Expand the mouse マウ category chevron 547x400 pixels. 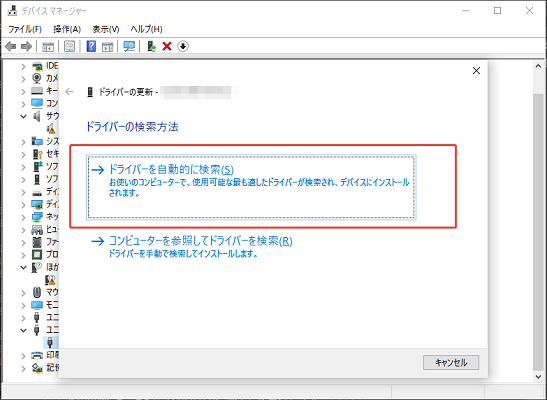(x=23, y=293)
